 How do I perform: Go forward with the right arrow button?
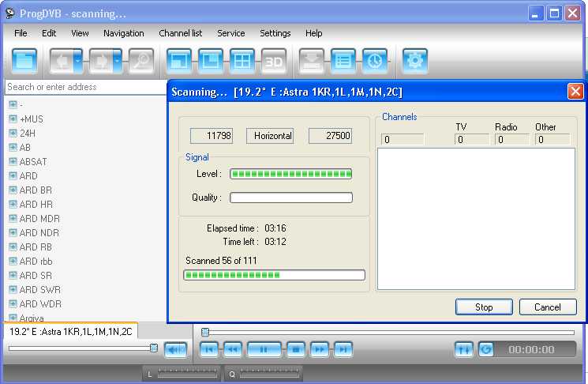tap(101, 60)
